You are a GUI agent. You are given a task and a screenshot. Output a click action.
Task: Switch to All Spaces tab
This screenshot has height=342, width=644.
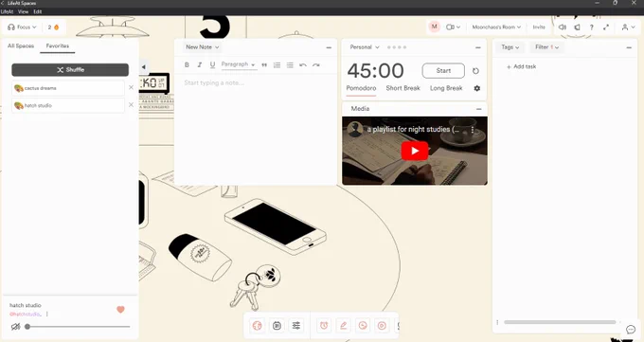click(x=21, y=45)
